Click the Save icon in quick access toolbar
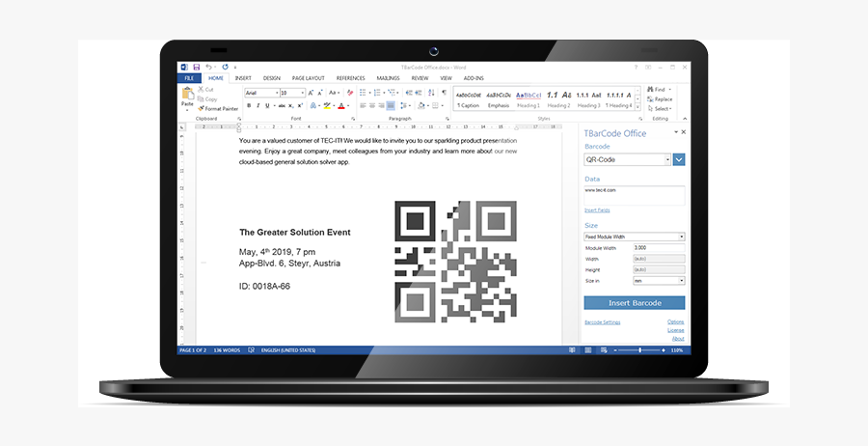 tap(196, 67)
